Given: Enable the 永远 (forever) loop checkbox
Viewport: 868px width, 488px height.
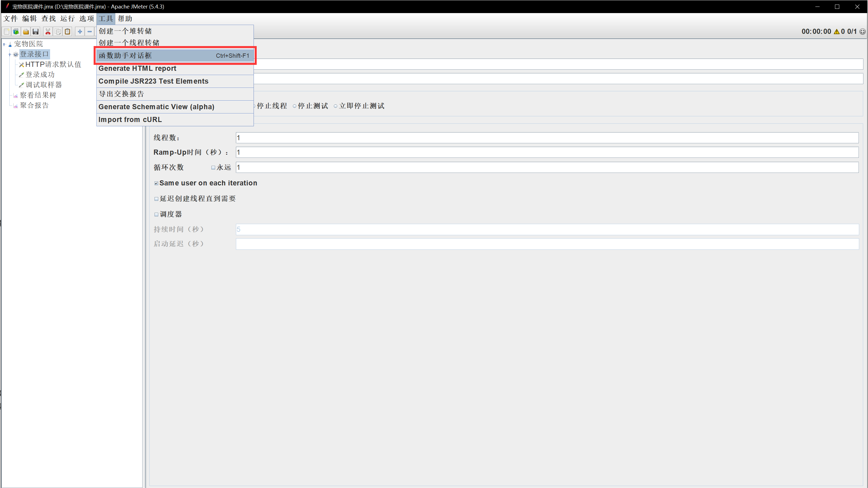Looking at the screenshot, I should (213, 168).
